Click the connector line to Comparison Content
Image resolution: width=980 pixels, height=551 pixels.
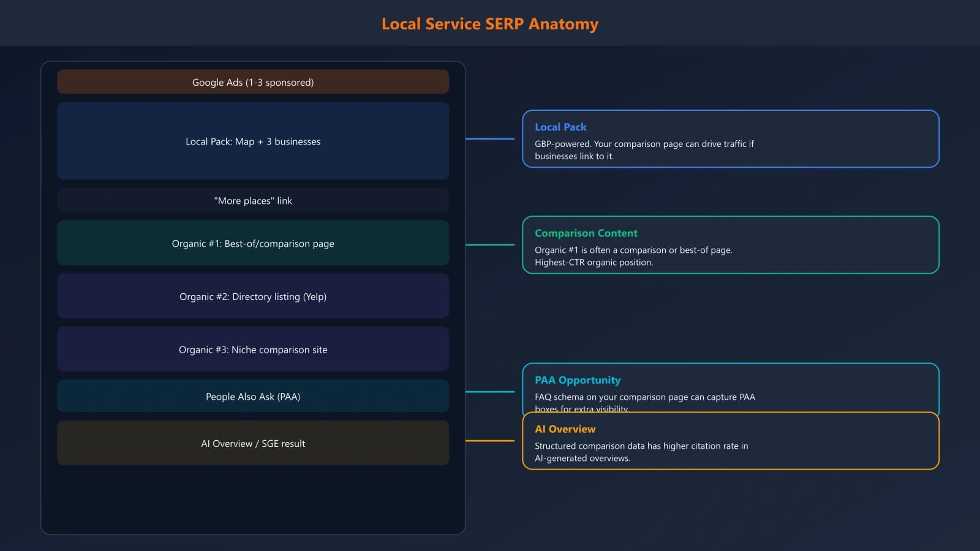coord(490,245)
